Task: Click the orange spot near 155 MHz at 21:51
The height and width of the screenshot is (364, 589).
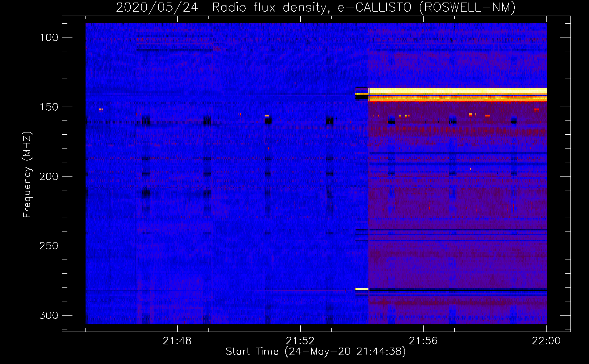Action: (267, 116)
